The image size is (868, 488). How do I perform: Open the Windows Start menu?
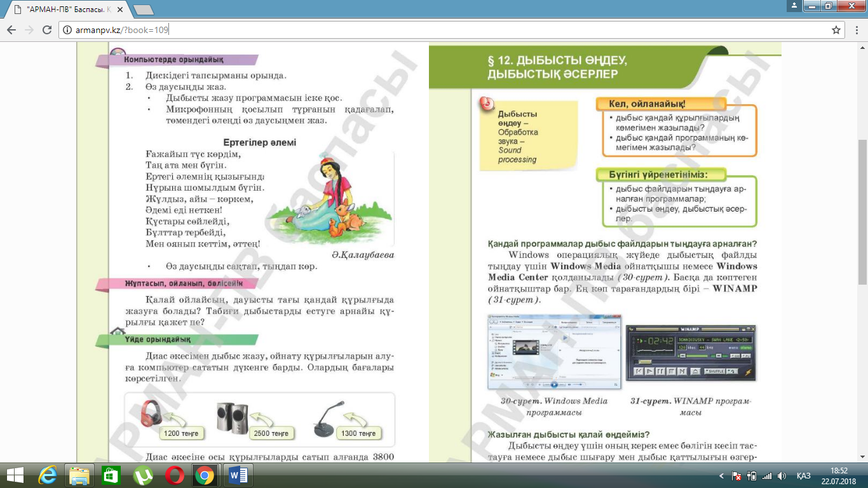click(x=15, y=475)
